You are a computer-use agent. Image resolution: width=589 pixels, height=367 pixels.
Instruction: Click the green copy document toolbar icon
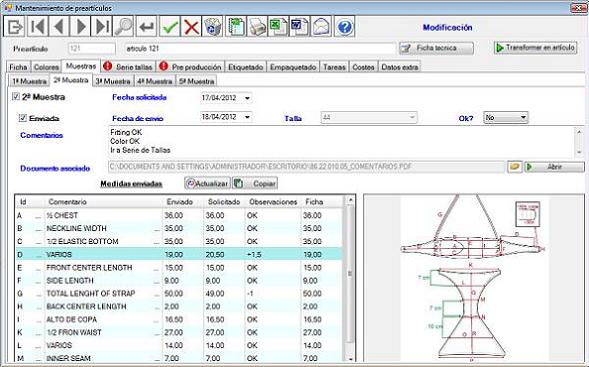pos(236,26)
